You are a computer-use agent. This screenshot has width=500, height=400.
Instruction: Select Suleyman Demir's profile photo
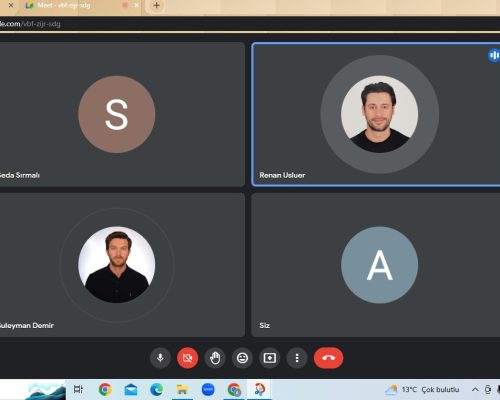tap(116, 265)
